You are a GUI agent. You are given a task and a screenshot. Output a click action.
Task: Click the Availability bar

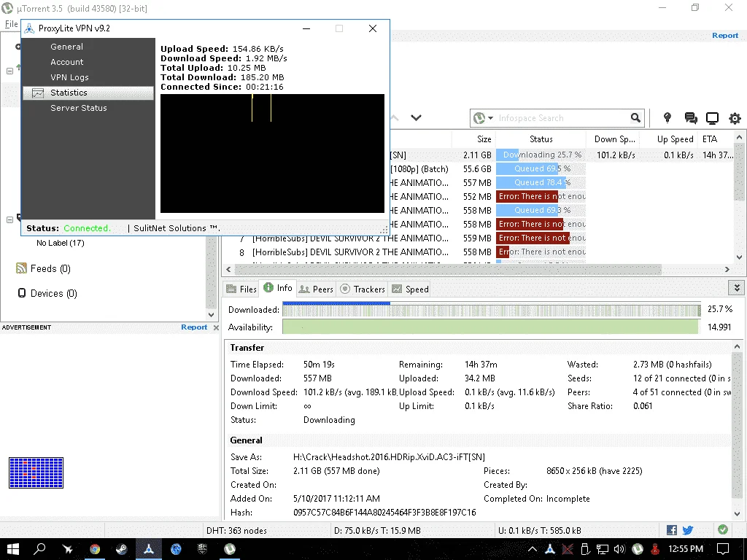coord(490,327)
